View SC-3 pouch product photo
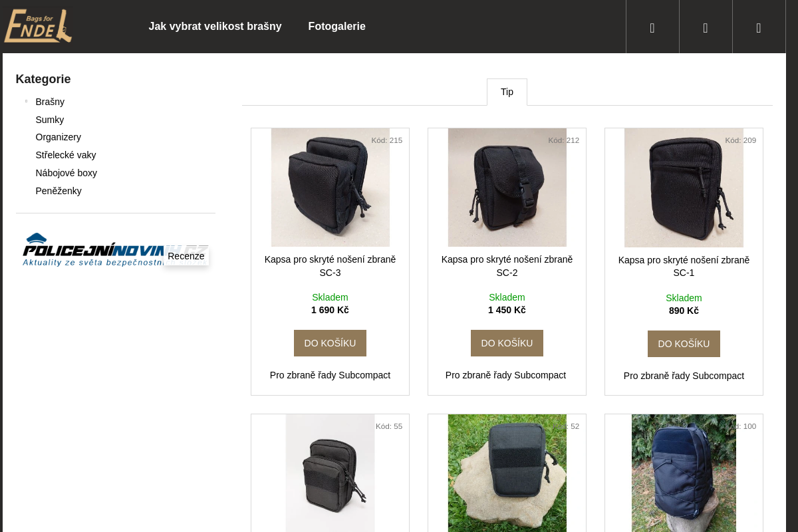The height and width of the screenshot is (532, 798). (330, 188)
